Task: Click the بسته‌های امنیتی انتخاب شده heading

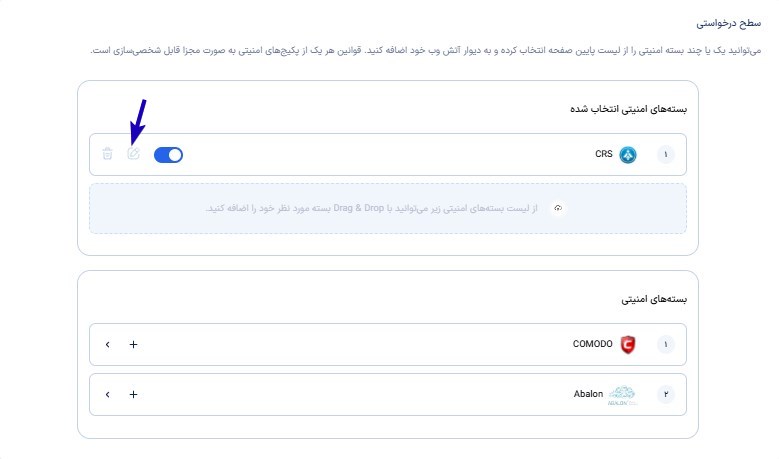Action: pos(628,109)
